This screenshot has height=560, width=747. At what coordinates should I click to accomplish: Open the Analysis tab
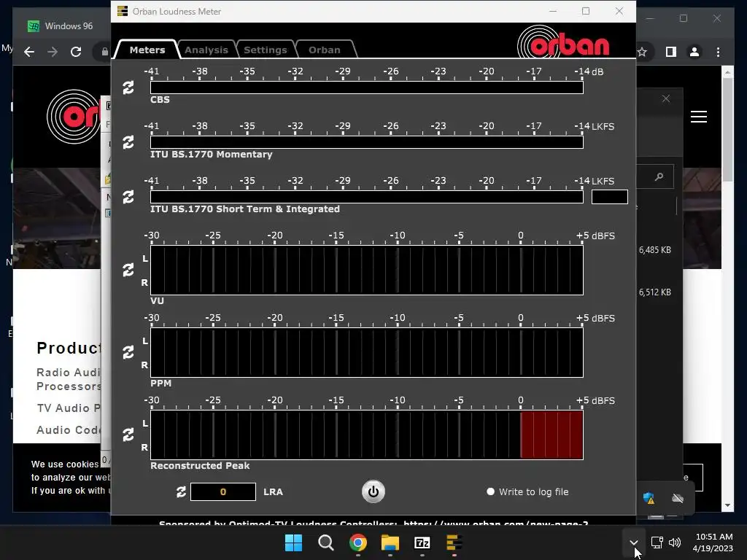coord(206,50)
